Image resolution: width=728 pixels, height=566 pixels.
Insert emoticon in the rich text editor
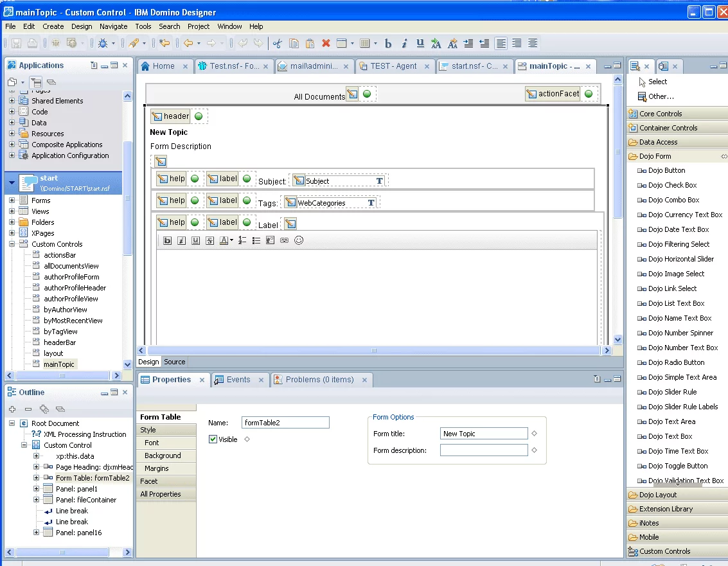299,240
